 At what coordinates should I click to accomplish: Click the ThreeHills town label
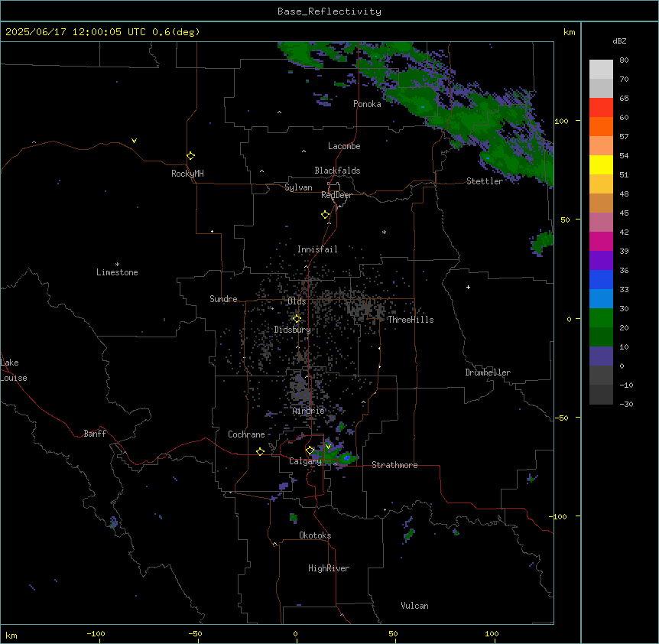pyautogui.click(x=411, y=320)
